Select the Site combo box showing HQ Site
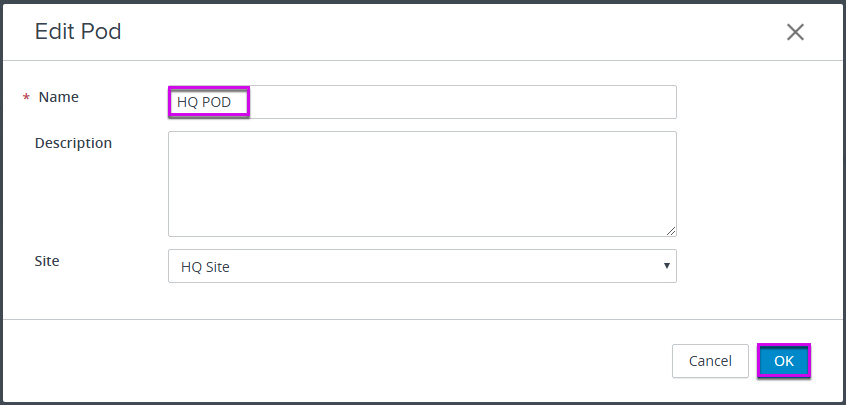Viewport: 846px width, 405px height. click(422, 266)
